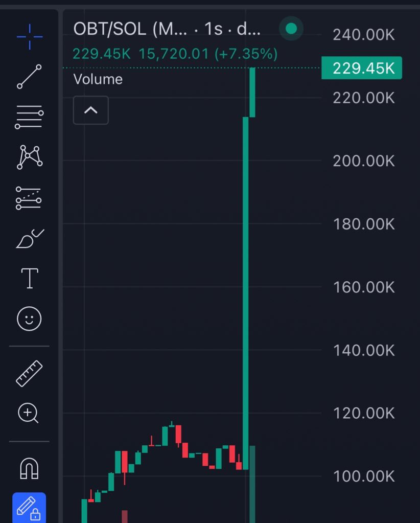
Task: Select the brush drawing tool
Action: [30, 238]
